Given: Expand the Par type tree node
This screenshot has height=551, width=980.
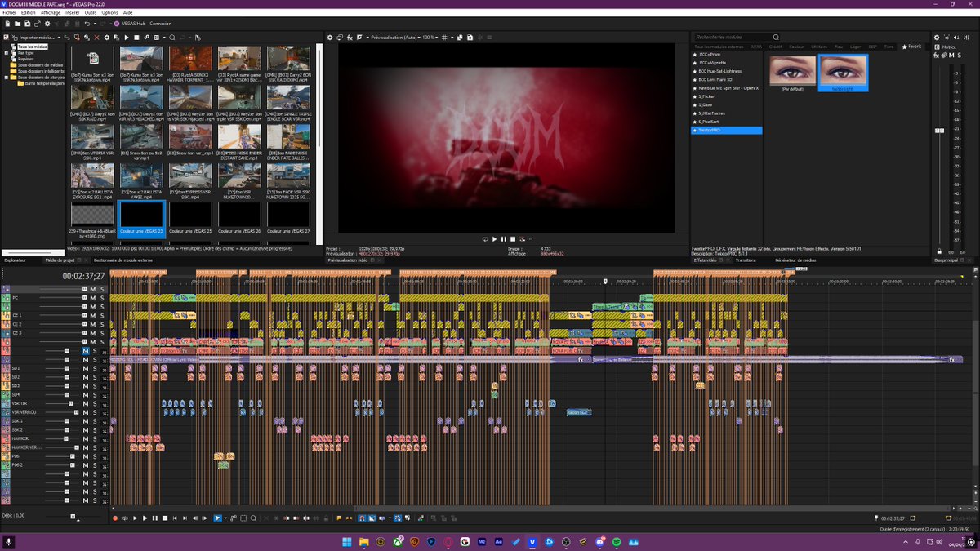Looking at the screenshot, I should (7, 53).
